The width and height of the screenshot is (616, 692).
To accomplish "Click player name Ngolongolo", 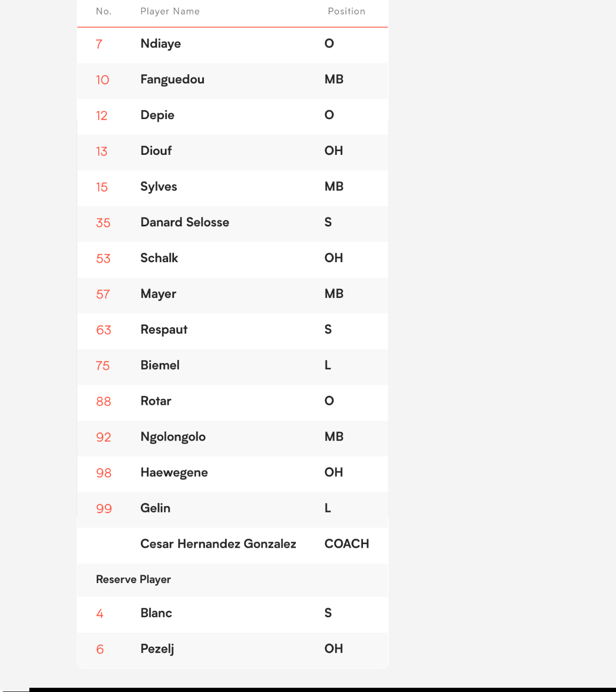I will pyautogui.click(x=173, y=437).
